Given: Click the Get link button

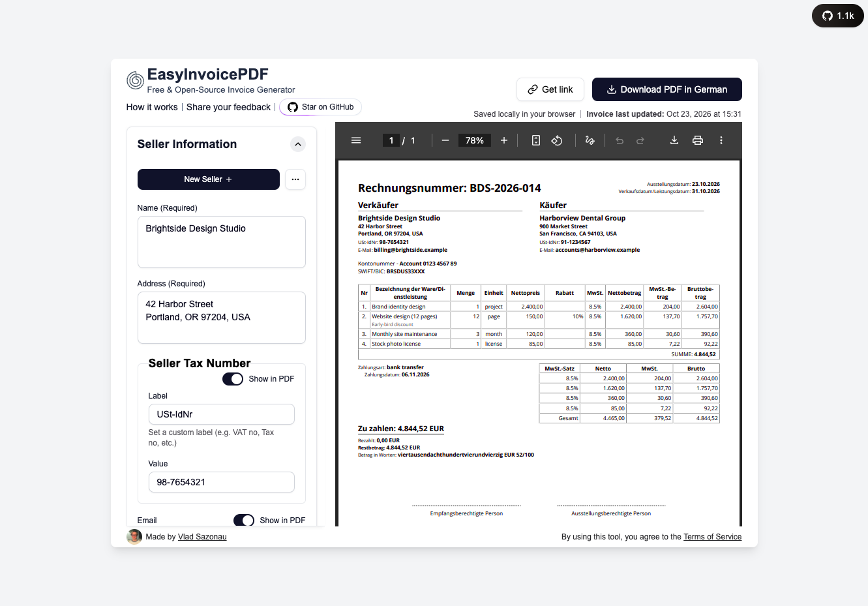Looking at the screenshot, I should [550, 89].
